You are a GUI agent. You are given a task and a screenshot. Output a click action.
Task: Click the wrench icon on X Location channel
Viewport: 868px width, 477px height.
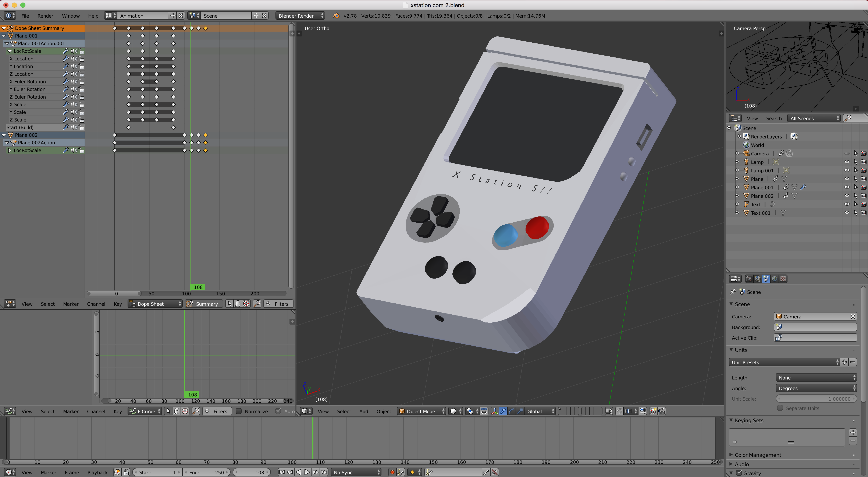point(66,59)
